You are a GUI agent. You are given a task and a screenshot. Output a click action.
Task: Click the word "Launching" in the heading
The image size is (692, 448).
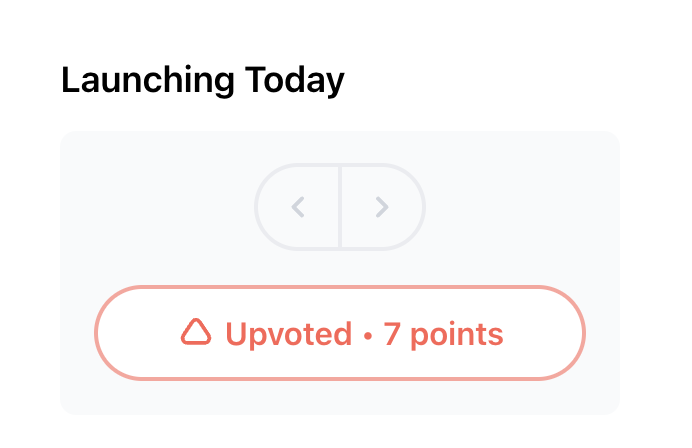pyautogui.click(x=145, y=80)
